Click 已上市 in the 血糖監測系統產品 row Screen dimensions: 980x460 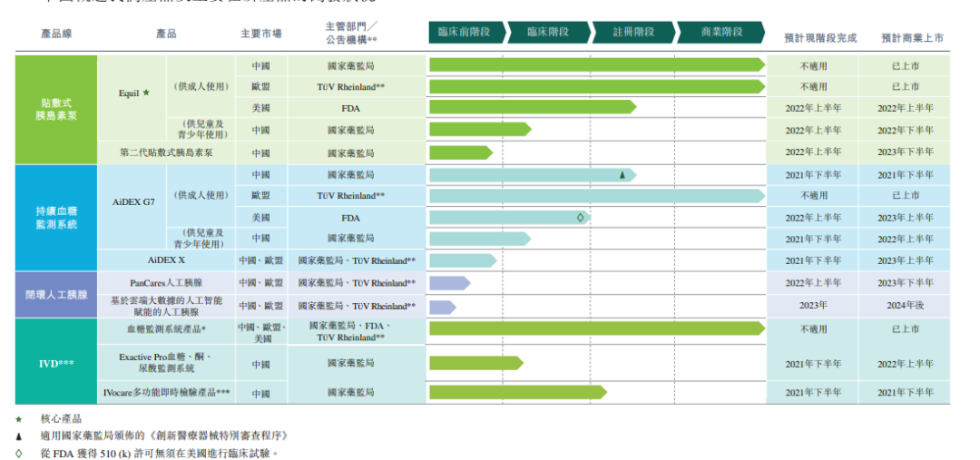(905, 328)
